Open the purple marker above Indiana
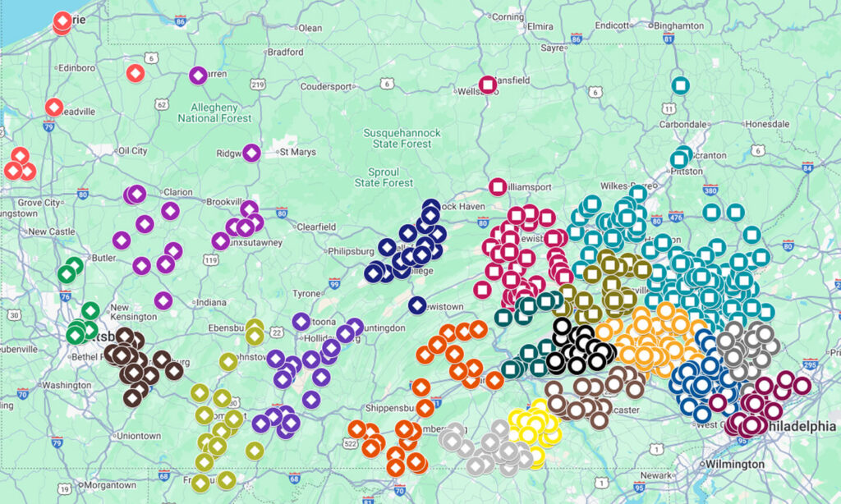Screen dimensions: 841x504 coord(163,300)
